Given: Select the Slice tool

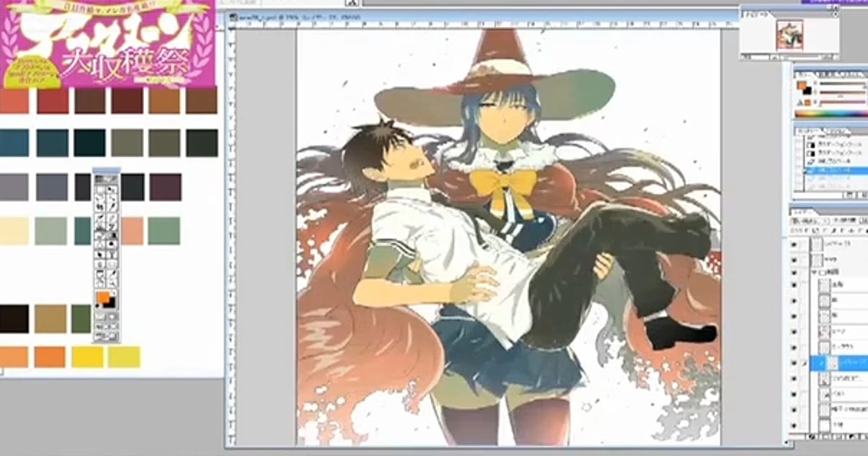Looking at the screenshot, I should point(112,208).
